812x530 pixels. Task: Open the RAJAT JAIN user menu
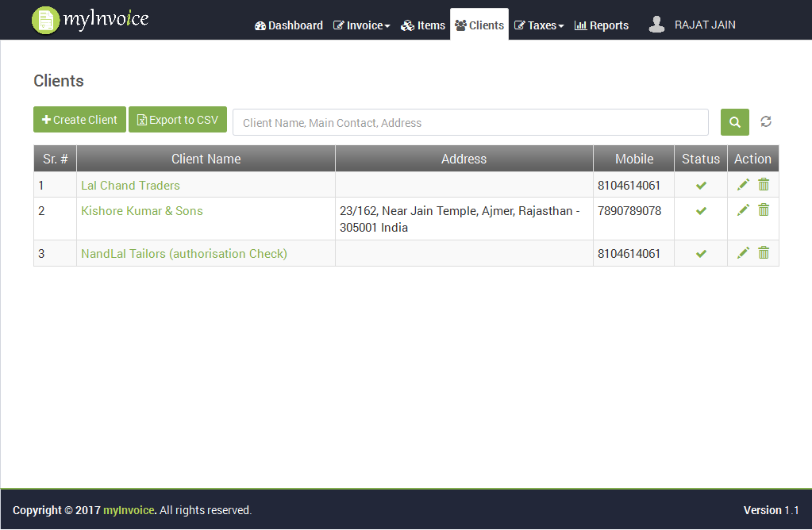692,25
